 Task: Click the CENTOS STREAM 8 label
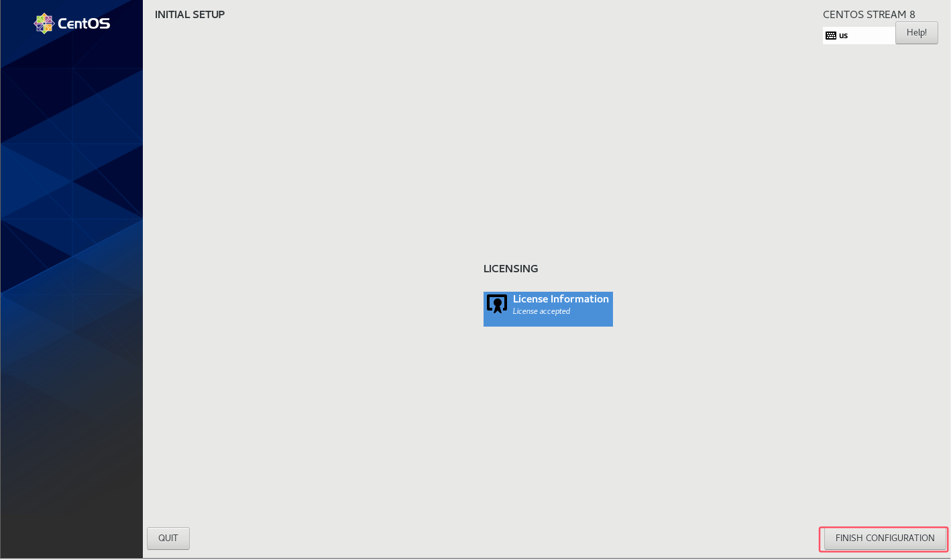tap(869, 15)
